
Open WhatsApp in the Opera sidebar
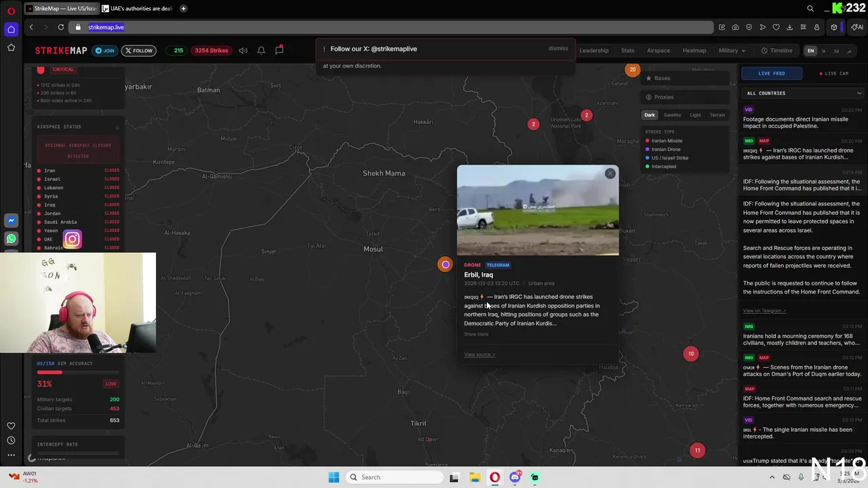click(x=11, y=239)
